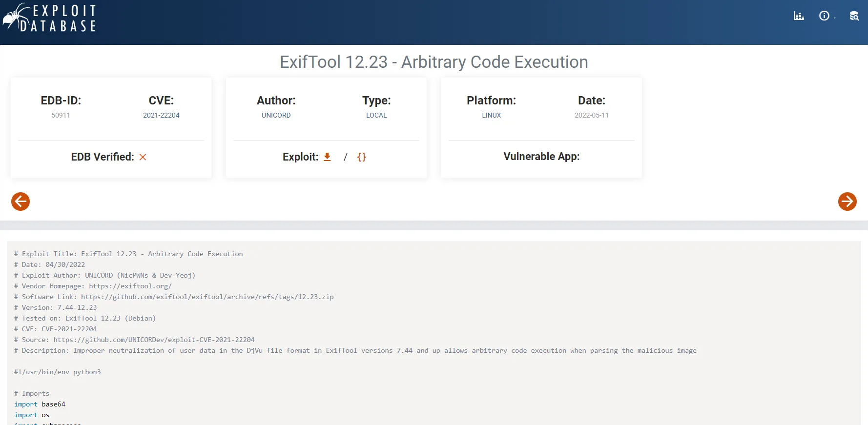Click the '# Software Link' code line

tap(174, 297)
